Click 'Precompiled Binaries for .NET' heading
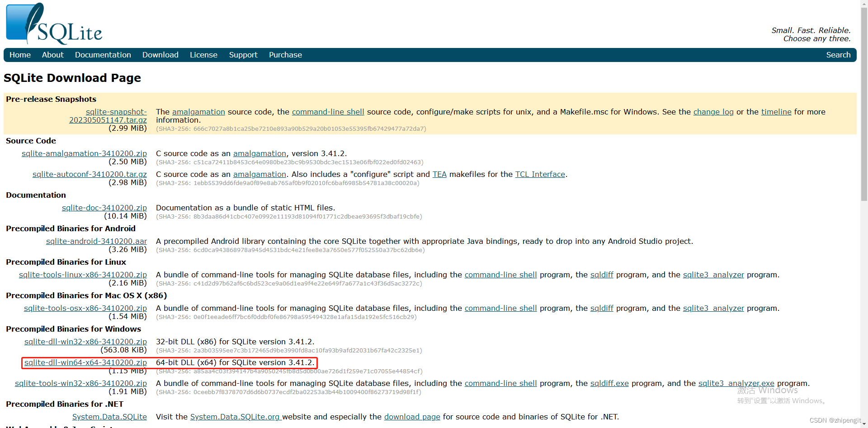This screenshot has width=868, height=428. [65, 404]
